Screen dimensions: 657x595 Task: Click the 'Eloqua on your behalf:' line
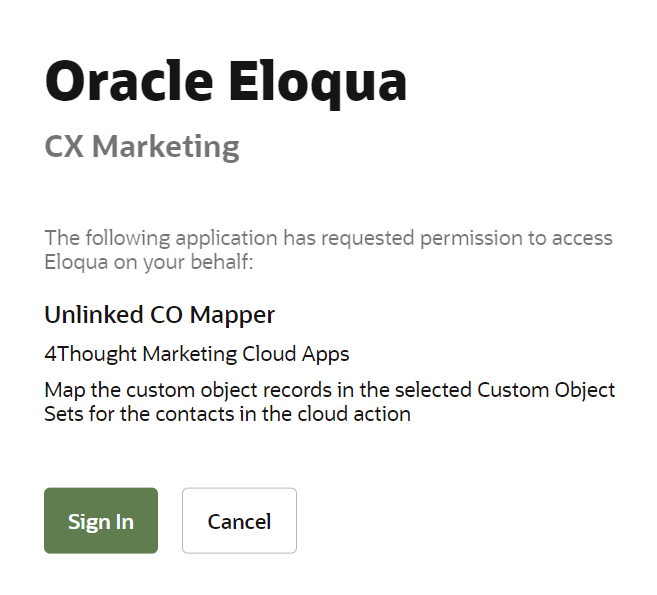149,262
